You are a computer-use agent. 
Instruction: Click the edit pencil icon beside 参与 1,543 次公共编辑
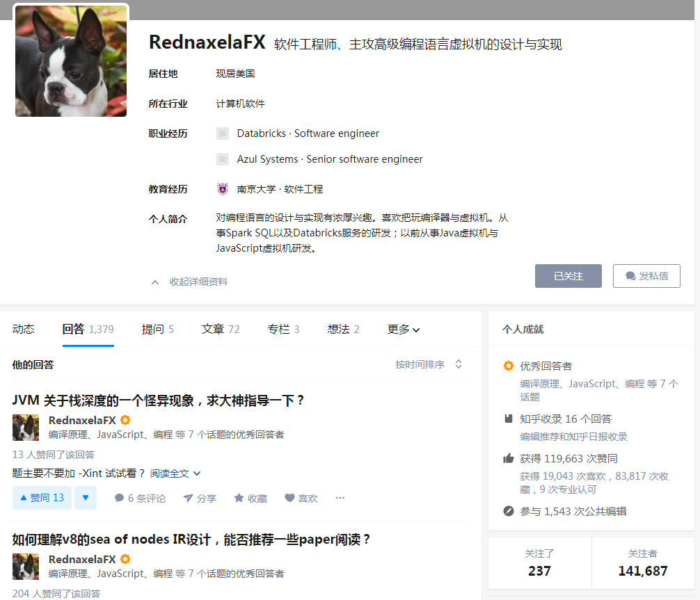[x=508, y=511]
